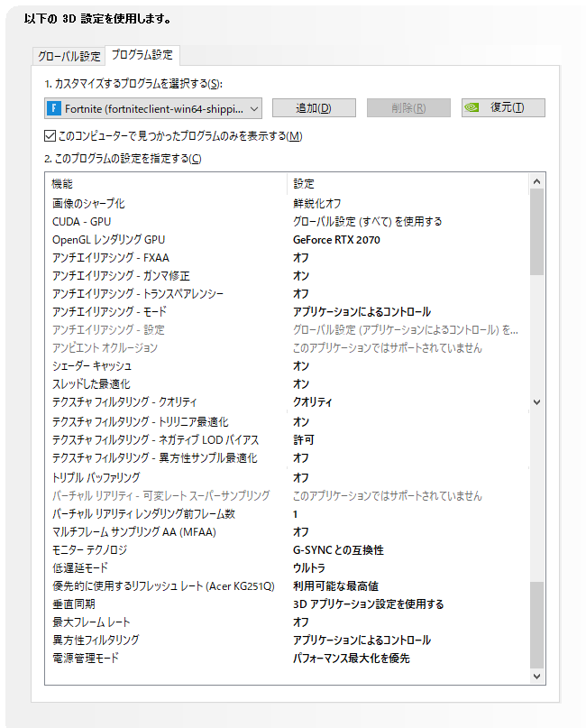Select テクスチャ フィルタリング - 異方性サンプル最適化 row
The width and height of the screenshot is (586, 728).
tap(287, 457)
